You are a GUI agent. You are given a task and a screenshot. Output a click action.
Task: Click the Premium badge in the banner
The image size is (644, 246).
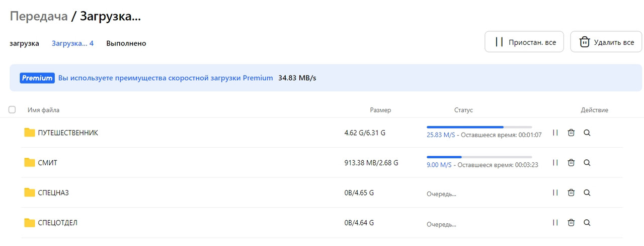coord(37,78)
